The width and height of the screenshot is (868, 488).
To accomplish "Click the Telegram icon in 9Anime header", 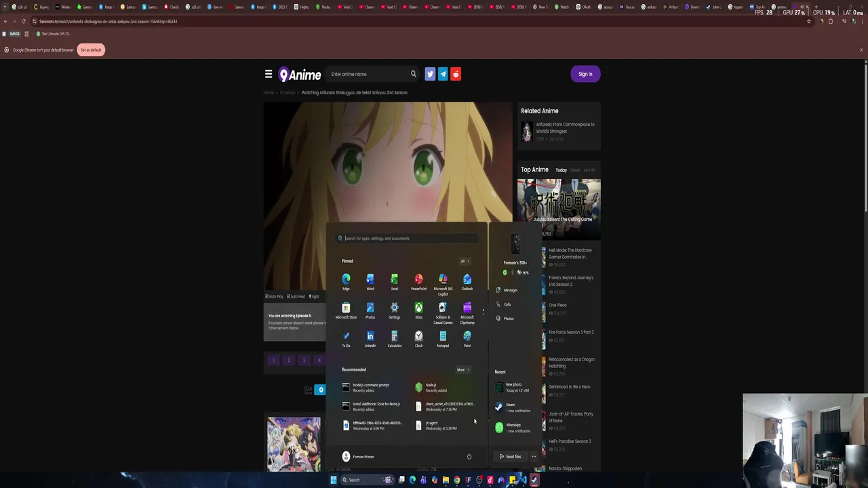I will 443,74.
